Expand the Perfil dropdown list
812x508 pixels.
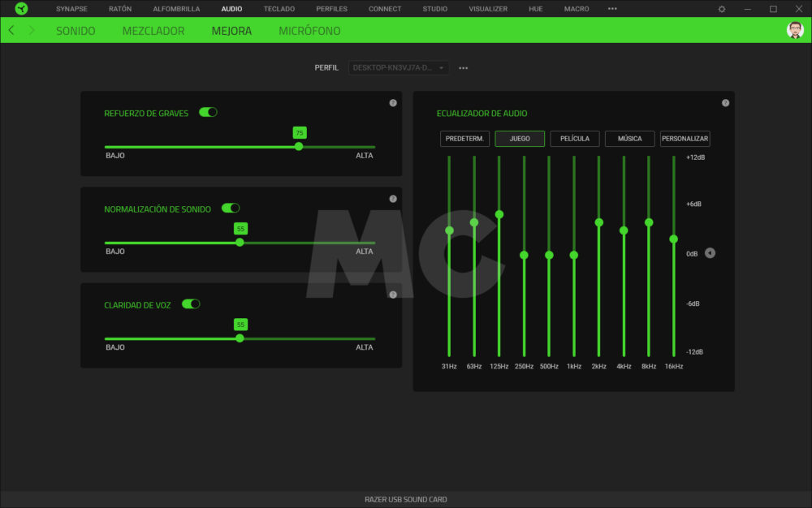click(x=399, y=68)
